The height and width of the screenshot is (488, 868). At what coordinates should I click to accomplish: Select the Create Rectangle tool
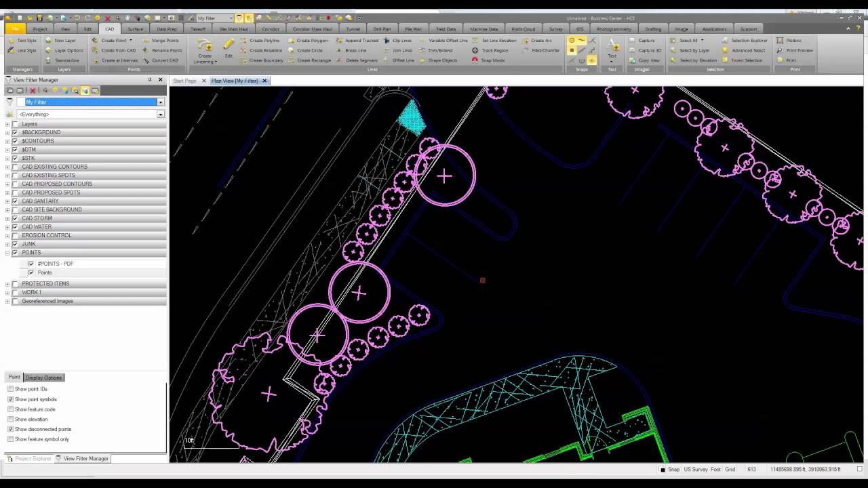(x=309, y=60)
